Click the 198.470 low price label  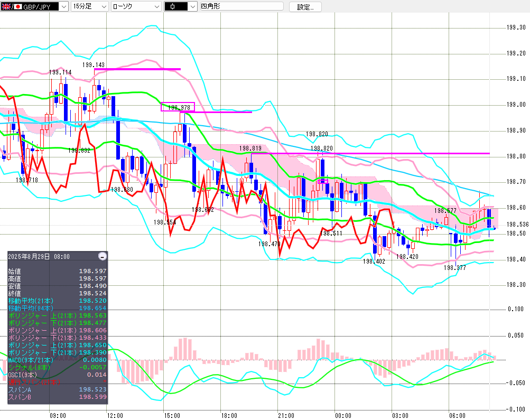tap(269, 244)
